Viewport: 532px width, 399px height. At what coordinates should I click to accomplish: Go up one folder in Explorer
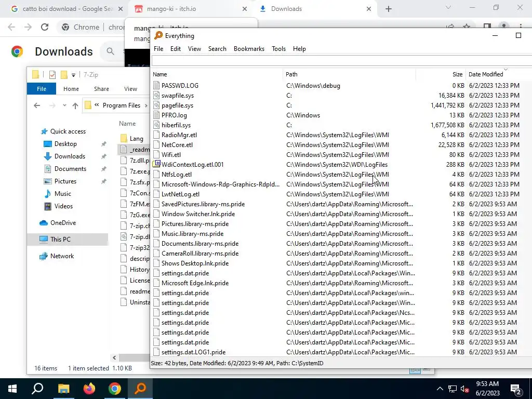point(75,105)
